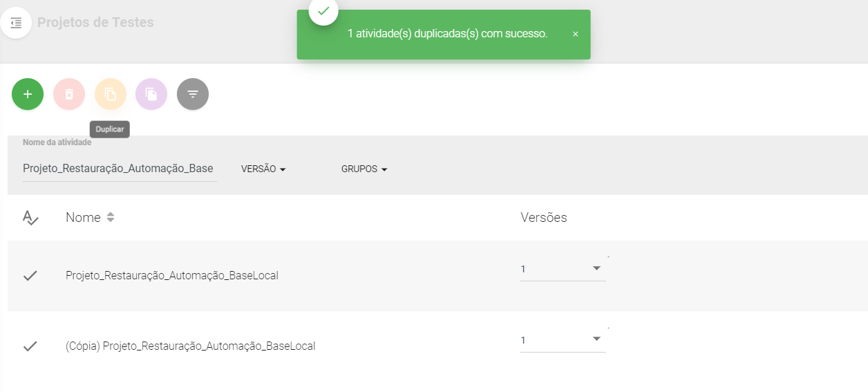Click the select-all spellcheck icon in the table header
868x392 pixels.
[x=30, y=218]
